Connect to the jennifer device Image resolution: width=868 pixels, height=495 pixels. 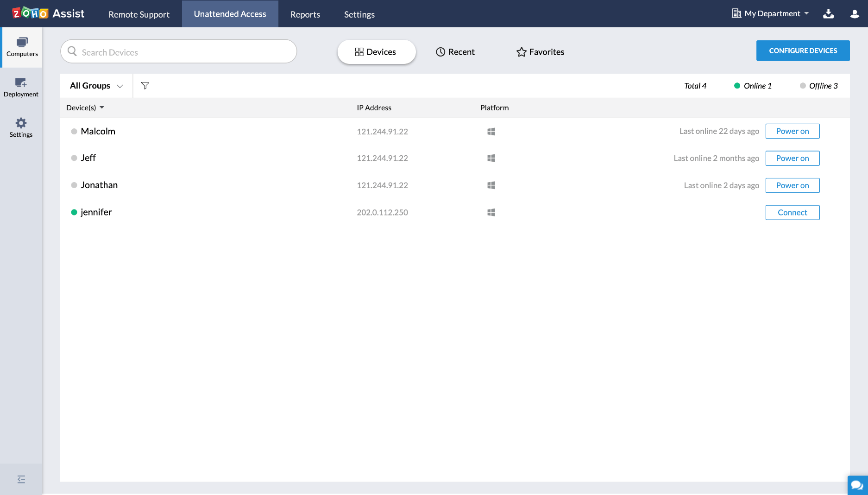[792, 212]
